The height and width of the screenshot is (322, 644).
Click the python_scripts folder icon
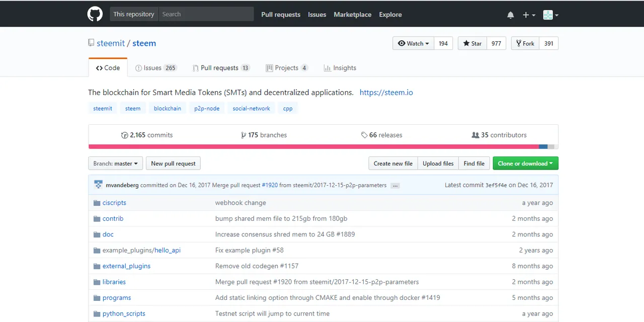pos(97,314)
